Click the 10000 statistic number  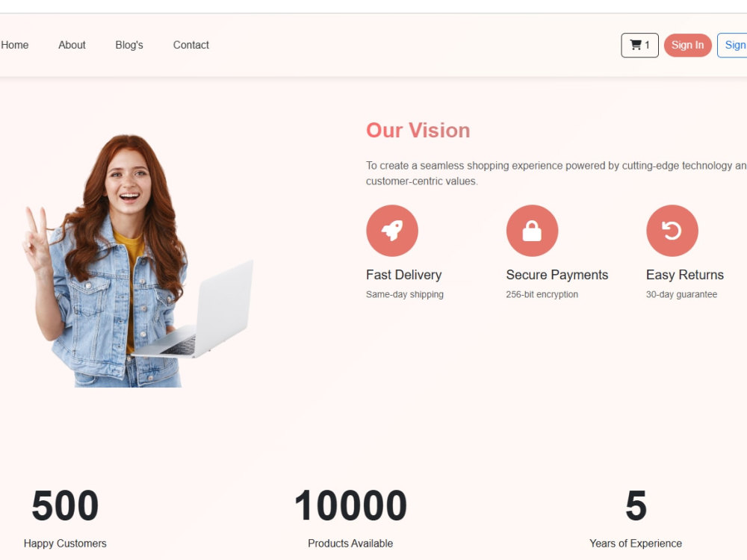click(350, 505)
